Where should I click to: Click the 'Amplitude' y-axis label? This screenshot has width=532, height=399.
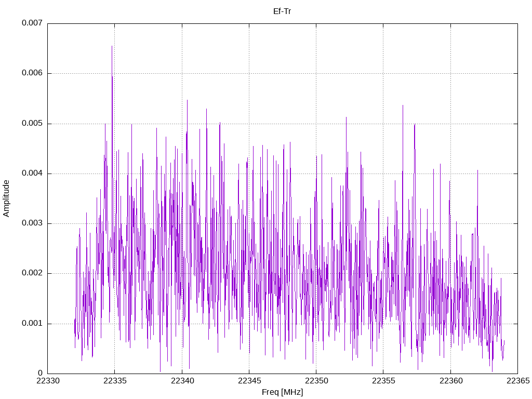(x=6, y=198)
